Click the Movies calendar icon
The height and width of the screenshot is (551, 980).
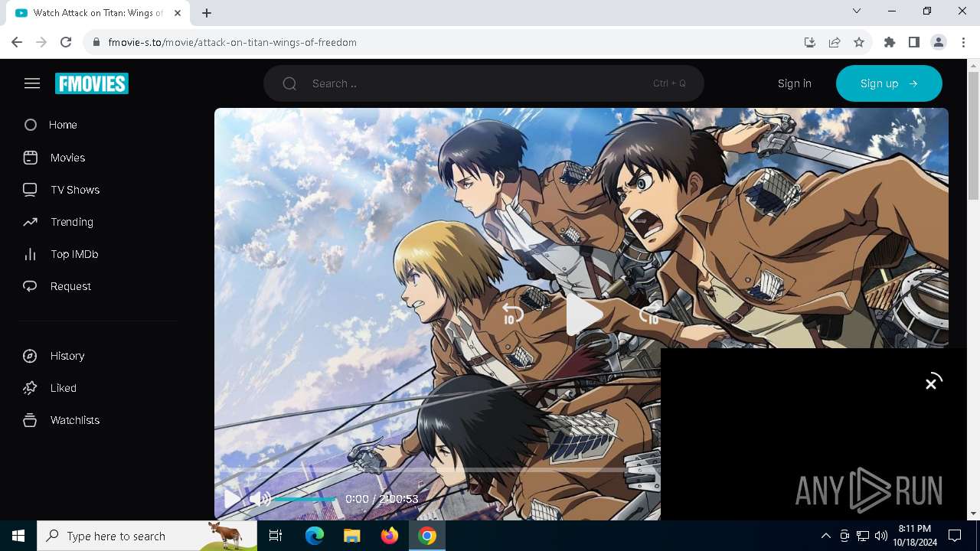[x=31, y=158]
